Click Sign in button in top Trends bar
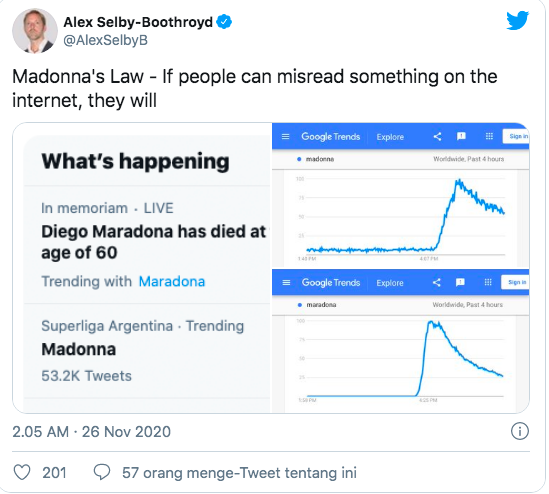Image resolution: width=549 pixels, height=494 pixels. pyautogui.click(x=516, y=136)
